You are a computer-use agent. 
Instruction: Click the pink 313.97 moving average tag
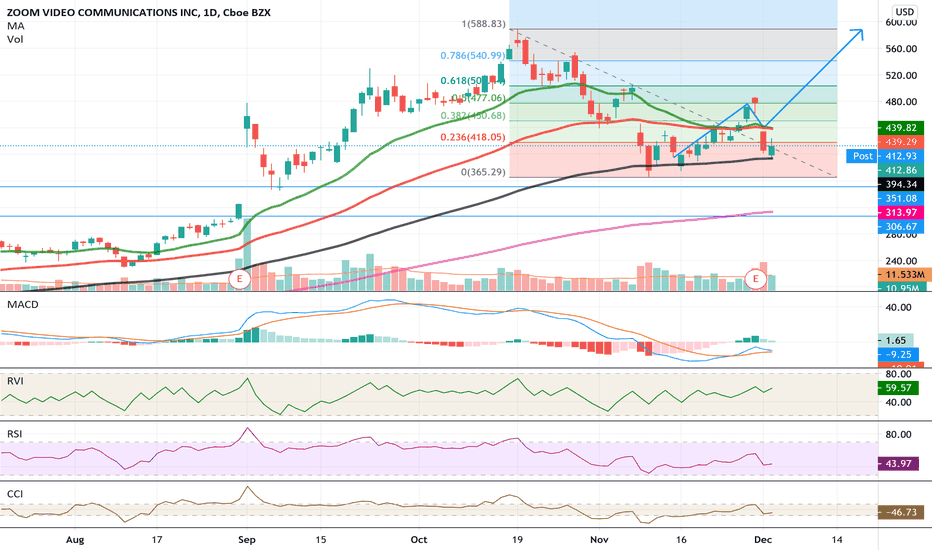pyautogui.click(x=900, y=212)
